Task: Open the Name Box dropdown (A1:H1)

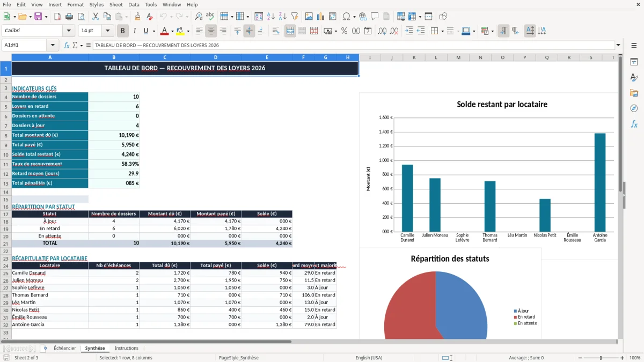Action: click(53, 45)
